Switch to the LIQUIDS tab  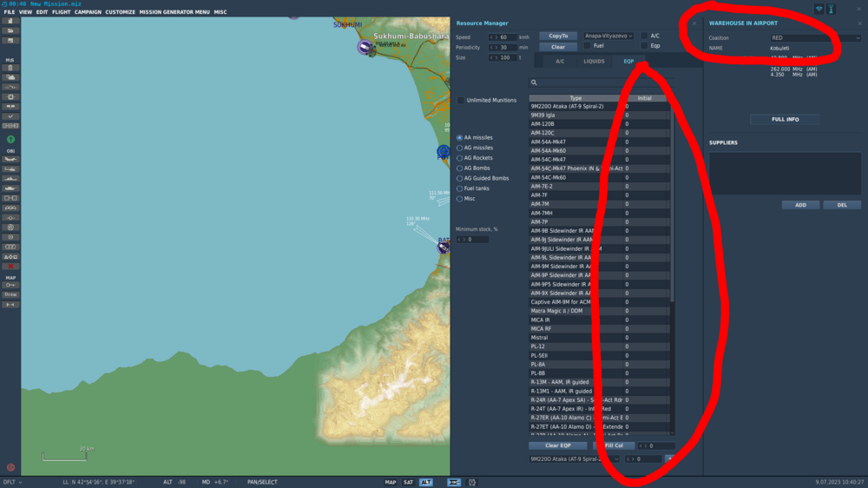point(594,62)
